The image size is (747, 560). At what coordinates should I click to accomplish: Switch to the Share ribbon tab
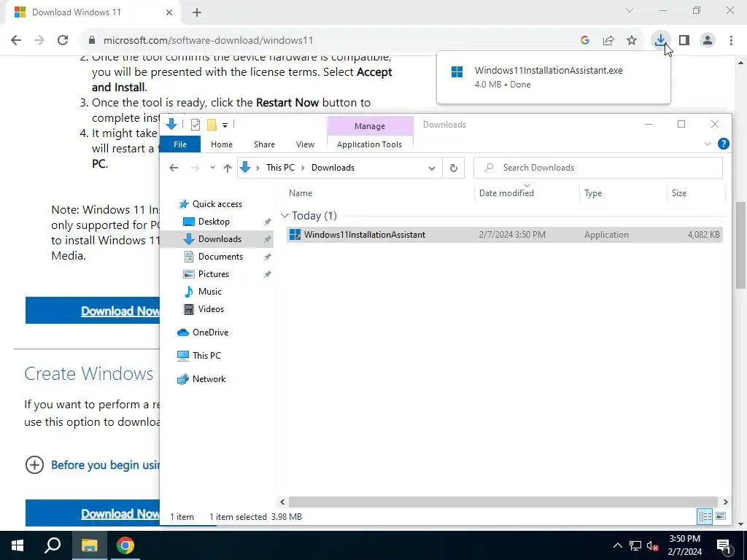(x=264, y=144)
